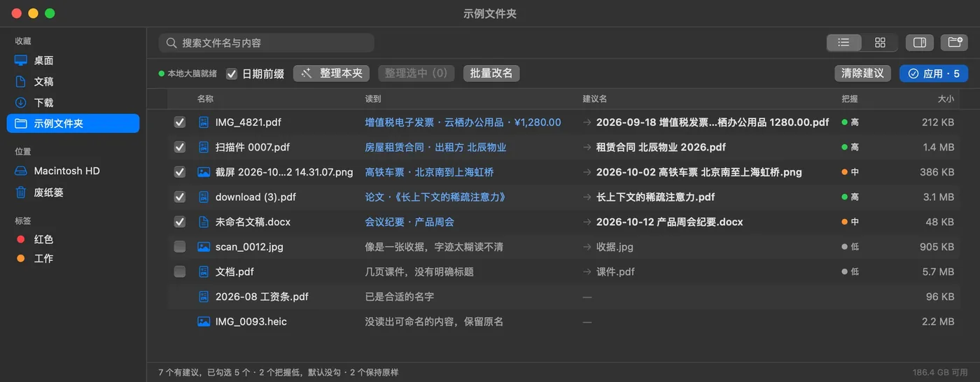Uncheck the 扫描件 0007.pdf row checkbox
The height and width of the screenshot is (382, 980).
(180, 147)
